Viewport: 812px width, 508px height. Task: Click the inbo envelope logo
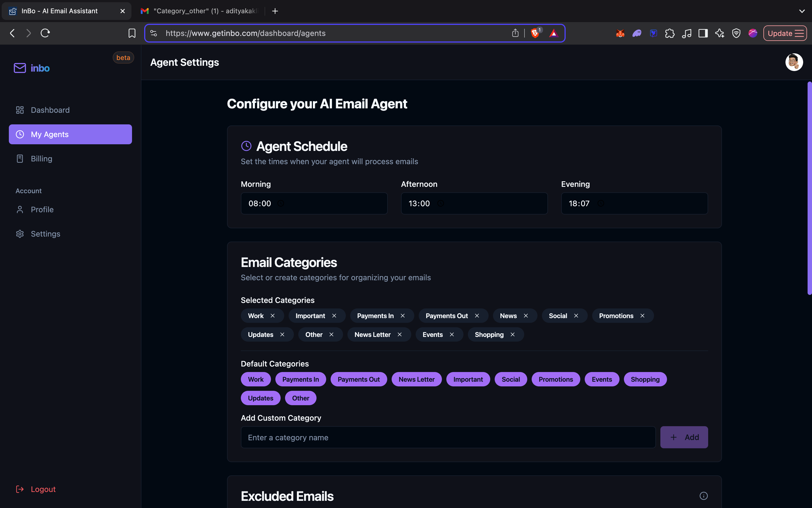pos(20,68)
